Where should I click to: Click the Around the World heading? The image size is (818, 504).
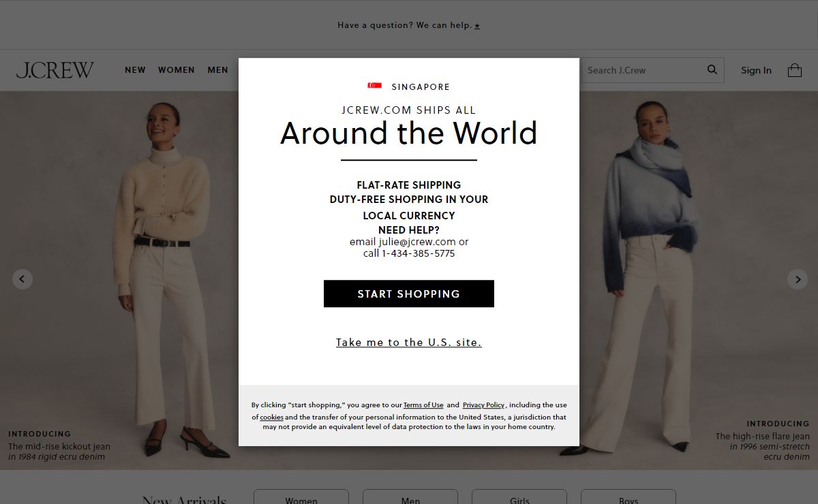(x=409, y=133)
